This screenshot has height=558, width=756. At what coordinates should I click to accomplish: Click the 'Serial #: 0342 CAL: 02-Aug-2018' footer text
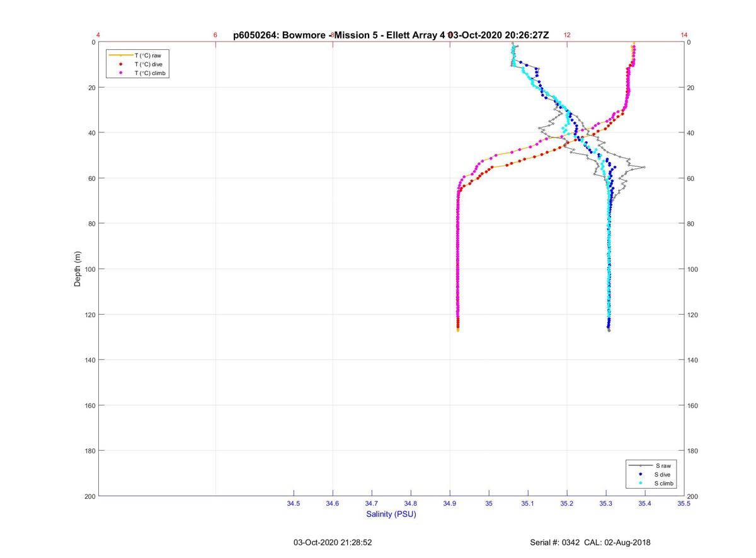(590, 542)
